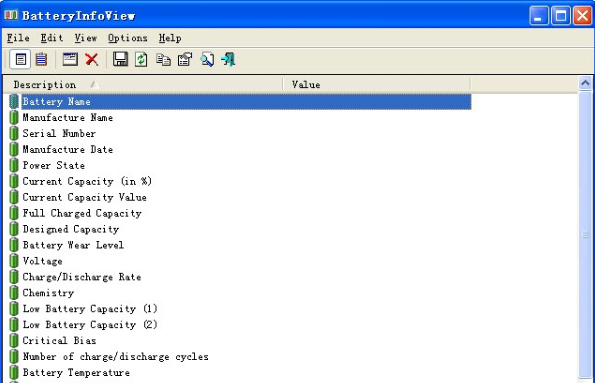The height and width of the screenshot is (383, 595).
Task: Select the Manufacture Date row
Action: (240, 150)
